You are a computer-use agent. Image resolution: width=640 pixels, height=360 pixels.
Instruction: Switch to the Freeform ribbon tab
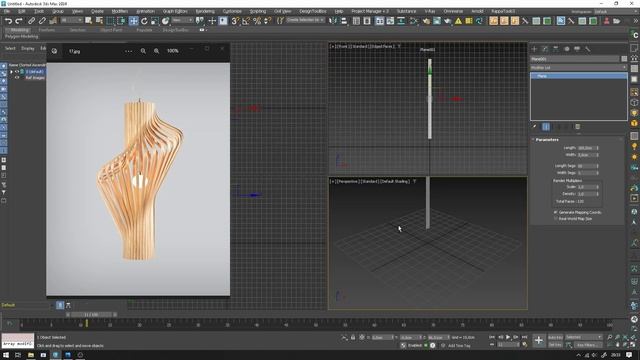point(47,30)
